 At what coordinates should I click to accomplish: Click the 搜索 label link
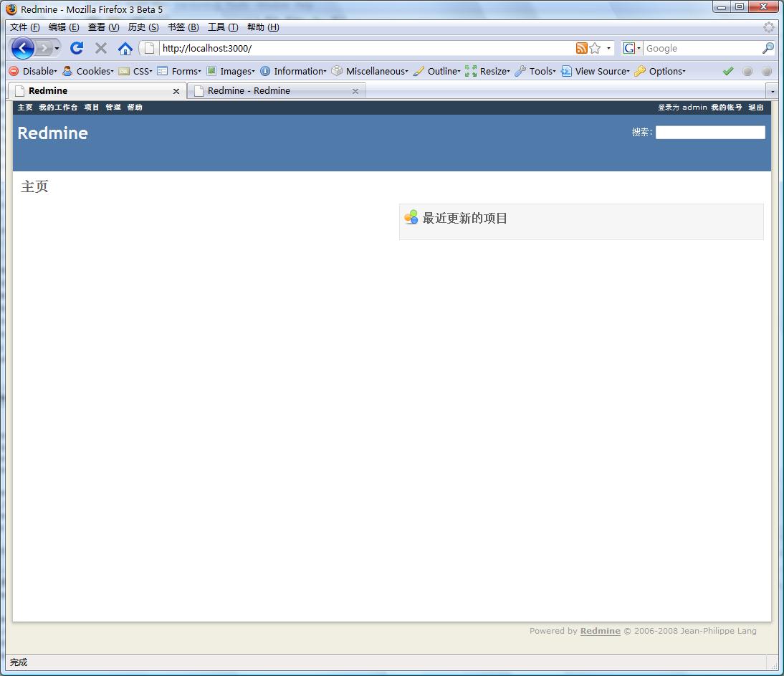[x=641, y=132]
